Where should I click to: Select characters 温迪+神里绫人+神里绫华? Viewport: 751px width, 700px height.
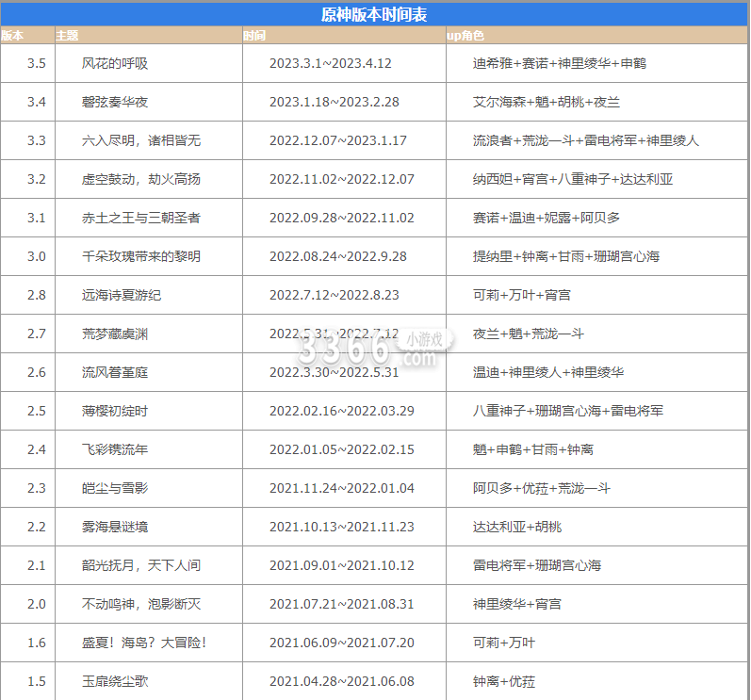[x=548, y=372]
